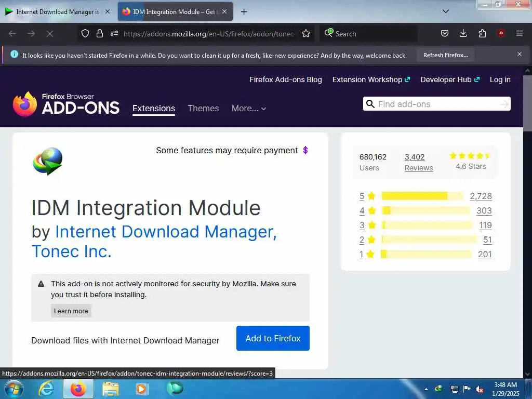Dismiss the Refresh Firefox notification bar
The width and height of the screenshot is (532, 399).
520,54
